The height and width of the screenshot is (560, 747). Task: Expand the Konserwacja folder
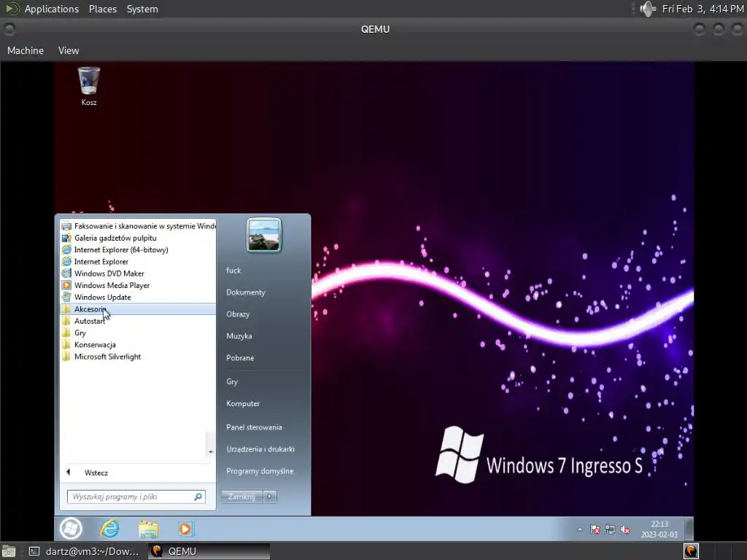pyautogui.click(x=138, y=345)
